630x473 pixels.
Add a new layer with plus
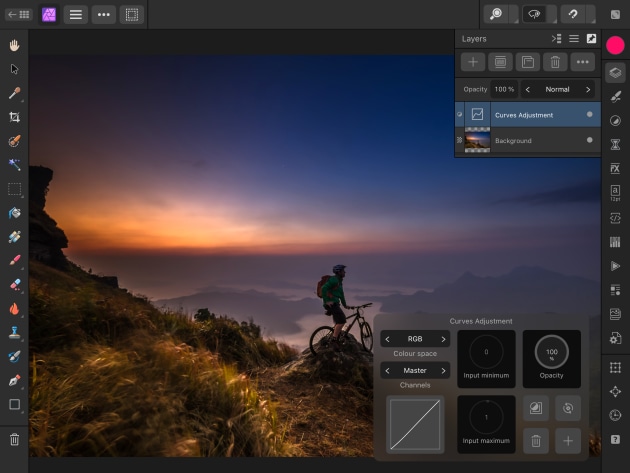(473, 62)
